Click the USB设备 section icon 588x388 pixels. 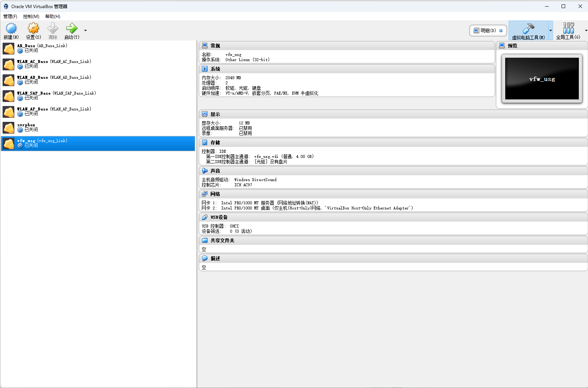pyautogui.click(x=205, y=217)
